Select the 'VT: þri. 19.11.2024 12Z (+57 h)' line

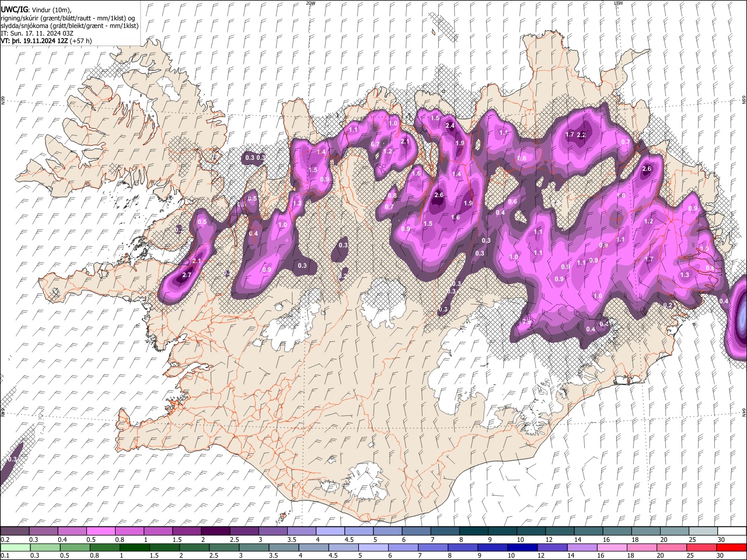(x=46, y=41)
